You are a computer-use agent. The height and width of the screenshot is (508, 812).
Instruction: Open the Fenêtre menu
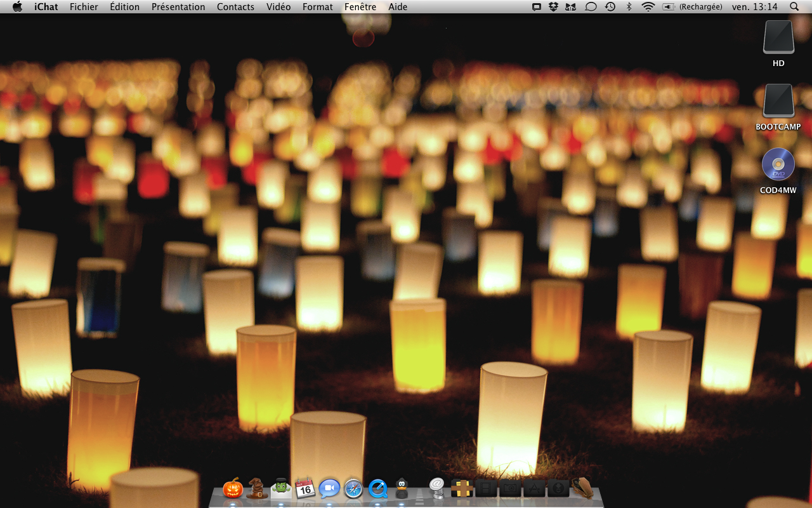pos(360,7)
